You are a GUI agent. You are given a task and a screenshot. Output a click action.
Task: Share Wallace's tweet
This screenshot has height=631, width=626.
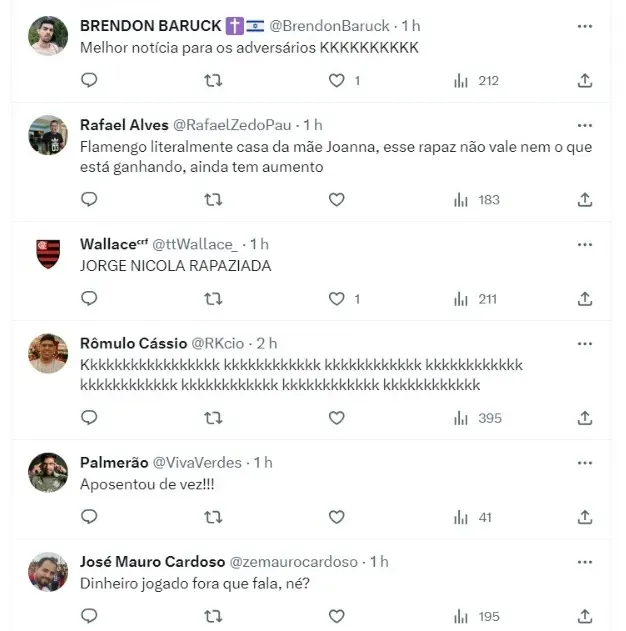[x=585, y=298]
